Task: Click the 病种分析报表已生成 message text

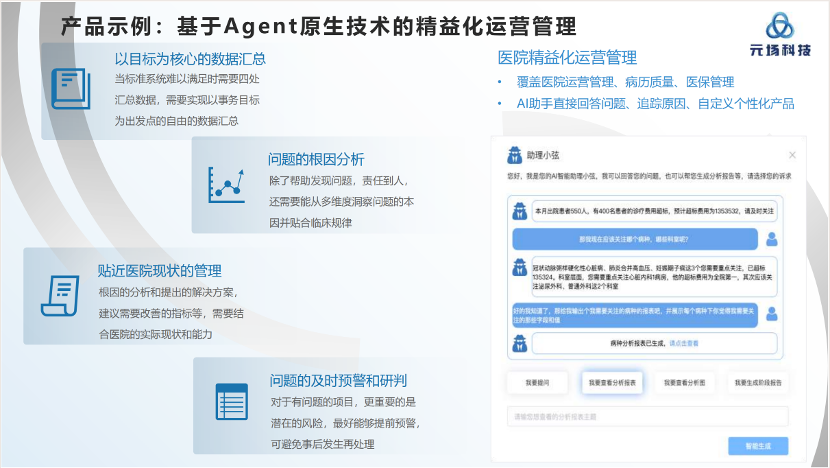Action: (x=639, y=344)
